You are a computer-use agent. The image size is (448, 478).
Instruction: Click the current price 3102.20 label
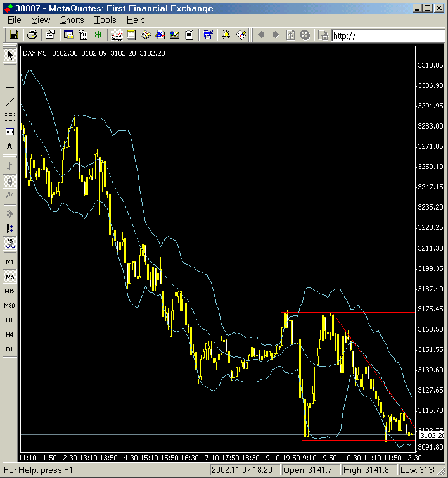tap(432, 436)
